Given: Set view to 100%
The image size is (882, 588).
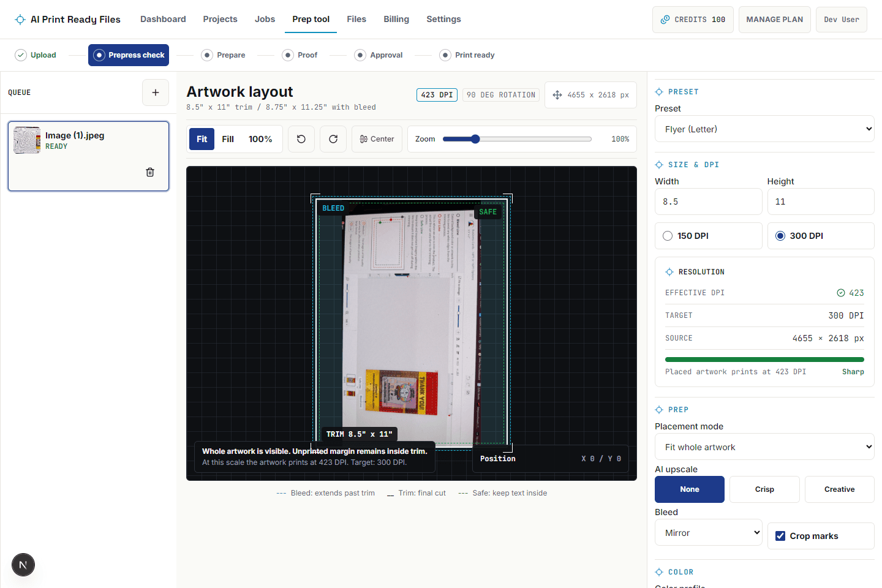Looking at the screenshot, I should pos(260,139).
